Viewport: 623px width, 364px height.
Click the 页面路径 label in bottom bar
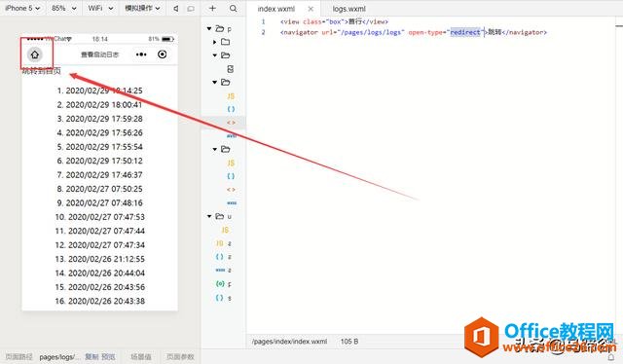(x=19, y=357)
